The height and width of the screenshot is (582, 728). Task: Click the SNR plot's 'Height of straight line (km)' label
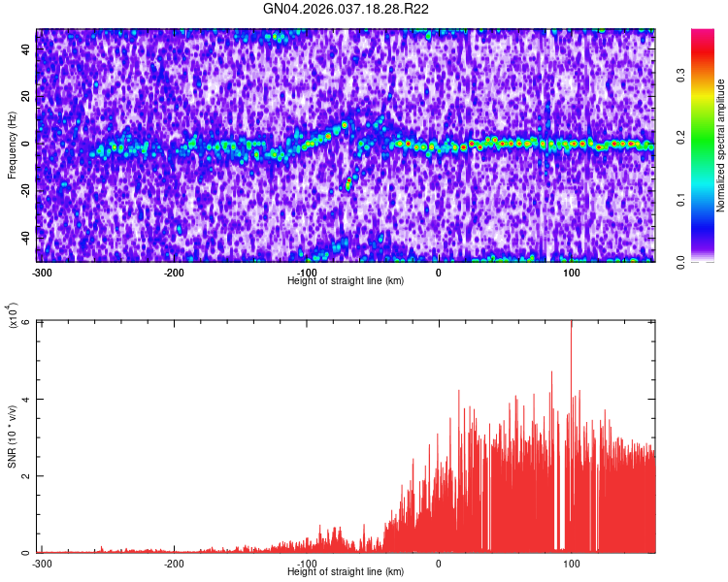click(x=346, y=571)
